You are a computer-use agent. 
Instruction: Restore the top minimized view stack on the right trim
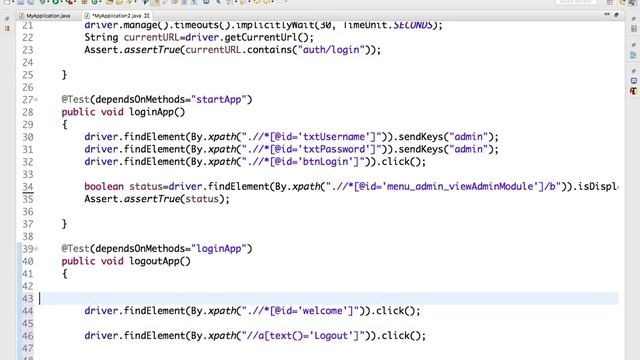click(633, 19)
